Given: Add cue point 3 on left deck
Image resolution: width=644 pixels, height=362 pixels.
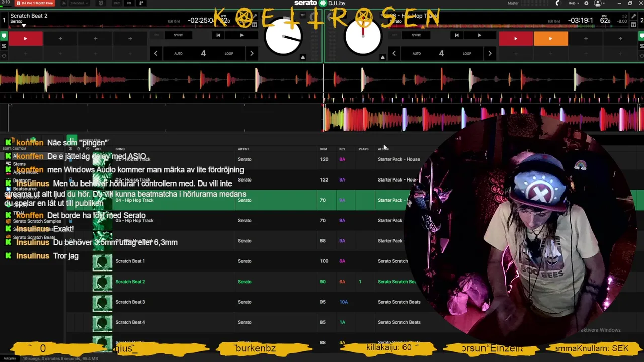Looking at the screenshot, I should [x=95, y=39].
